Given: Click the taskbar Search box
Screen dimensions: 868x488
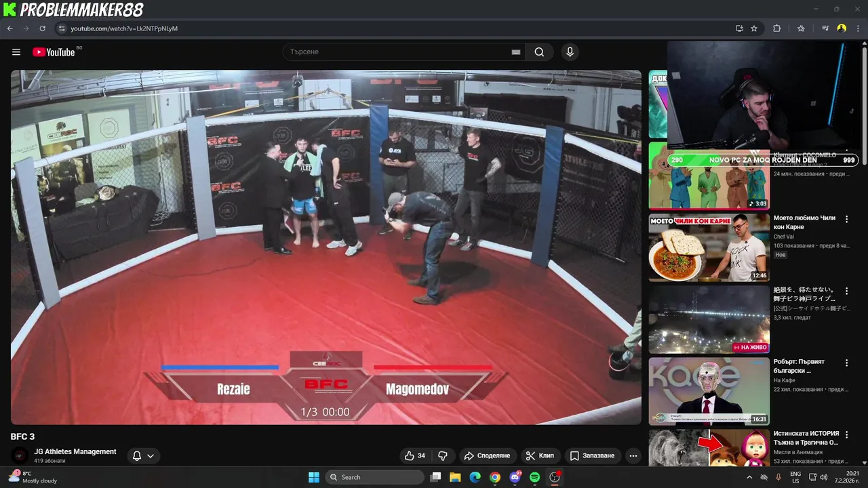Looking at the screenshot, I should coord(374,477).
